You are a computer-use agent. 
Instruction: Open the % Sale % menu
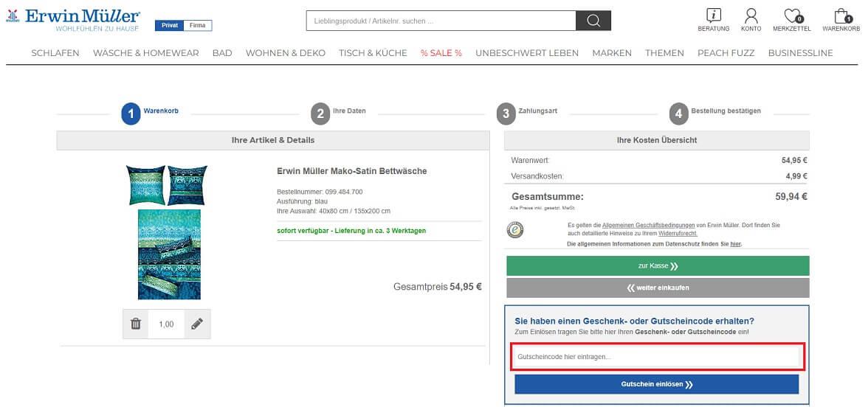click(x=441, y=53)
